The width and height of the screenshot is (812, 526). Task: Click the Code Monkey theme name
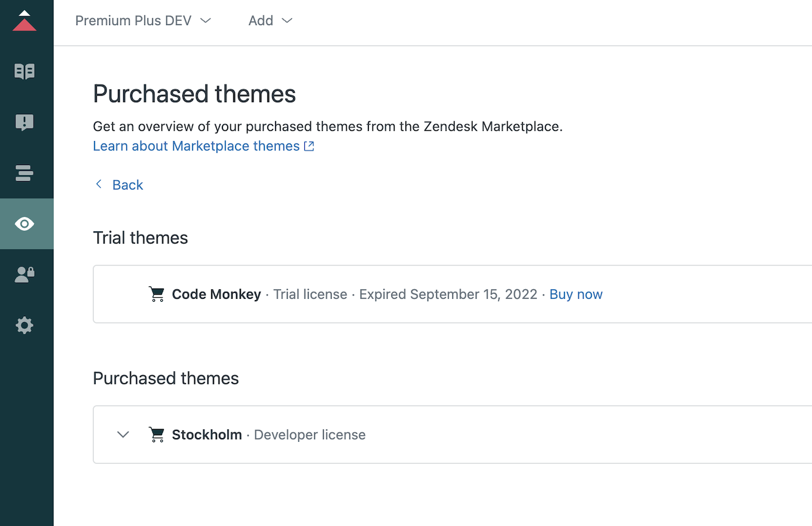click(216, 294)
